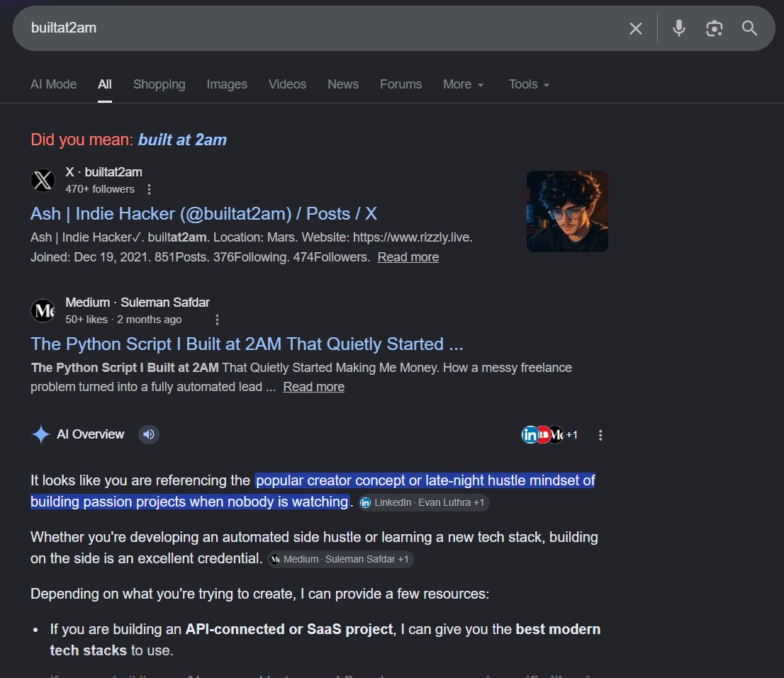Switch to the Forums tab
Image resolution: width=784 pixels, height=678 pixels.
pyautogui.click(x=401, y=84)
